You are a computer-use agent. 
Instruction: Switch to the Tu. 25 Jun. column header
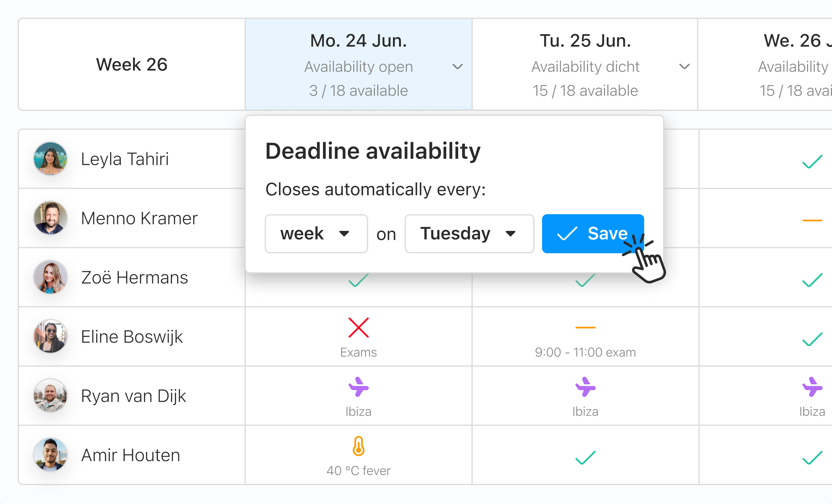[585, 41]
